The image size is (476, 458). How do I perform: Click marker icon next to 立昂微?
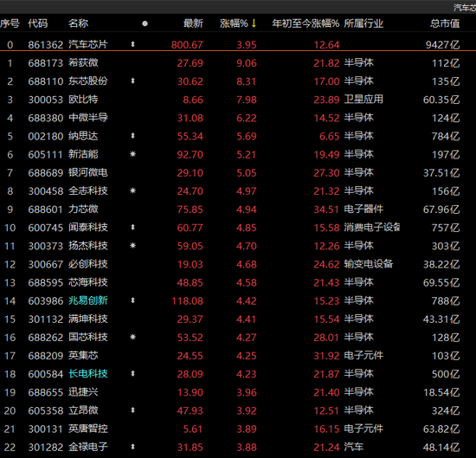(132, 410)
